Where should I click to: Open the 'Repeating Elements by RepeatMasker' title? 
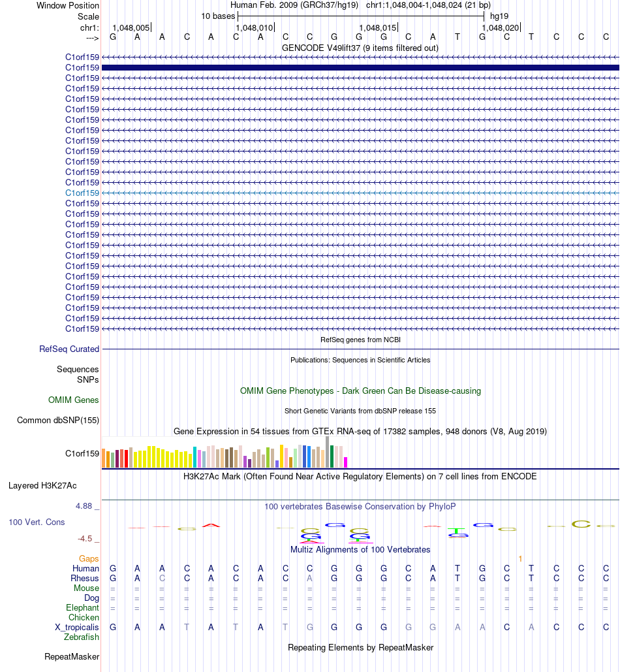(360, 648)
